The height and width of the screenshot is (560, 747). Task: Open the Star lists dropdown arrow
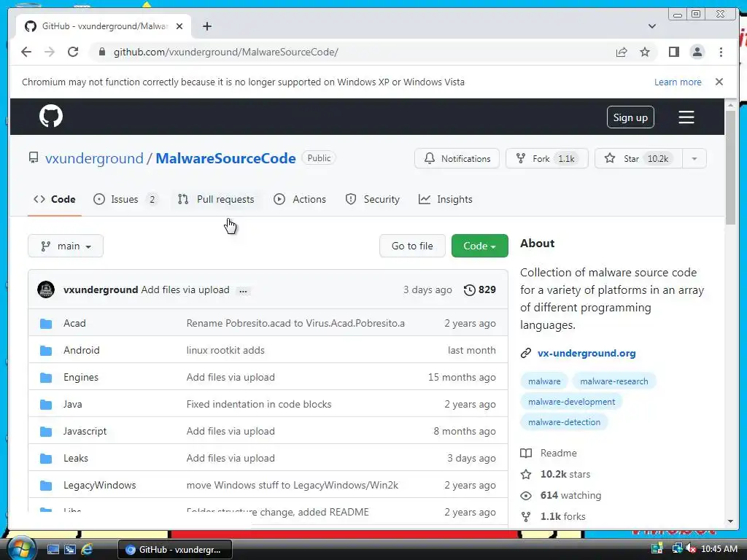point(694,158)
